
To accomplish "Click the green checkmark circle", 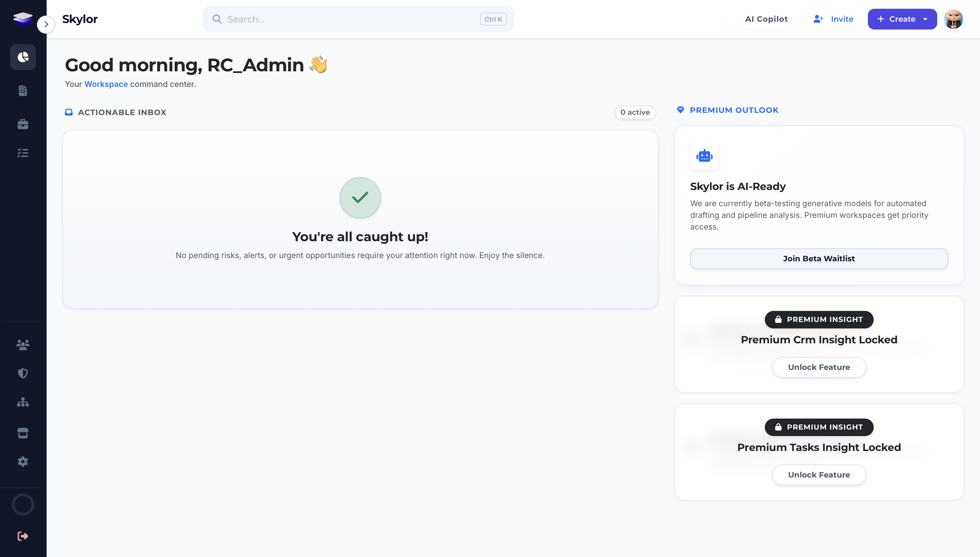I will (x=360, y=198).
